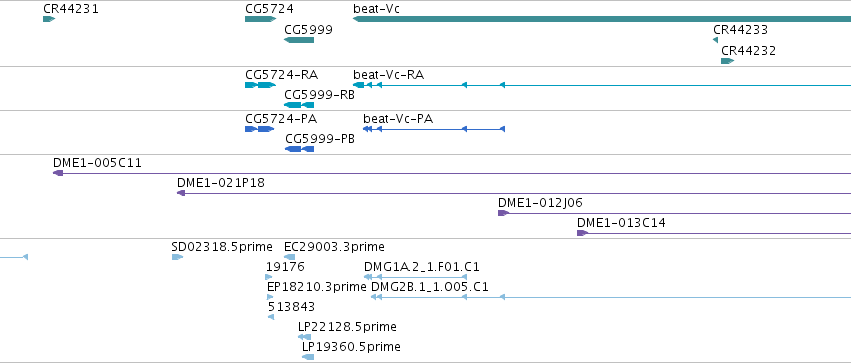851x363 pixels.
Task: Click the CG5999-RB transcript feature
Action: pyautogui.click(x=299, y=105)
